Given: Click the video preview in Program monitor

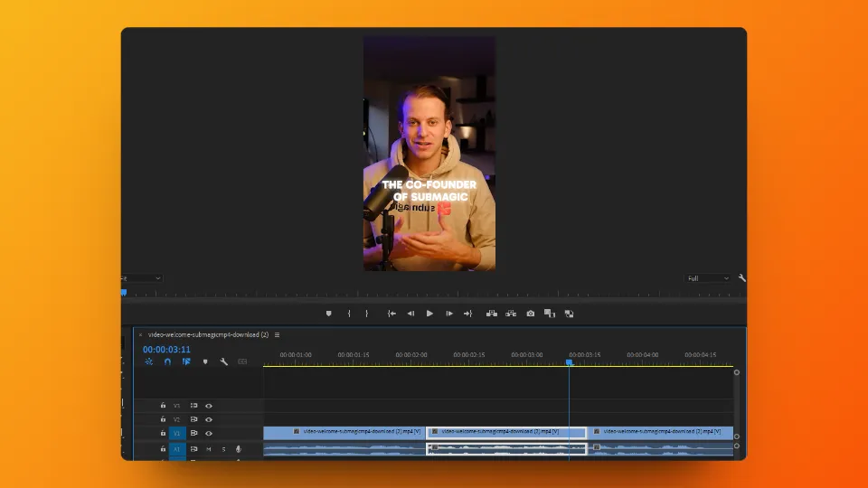Looking at the screenshot, I should (429, 154).
